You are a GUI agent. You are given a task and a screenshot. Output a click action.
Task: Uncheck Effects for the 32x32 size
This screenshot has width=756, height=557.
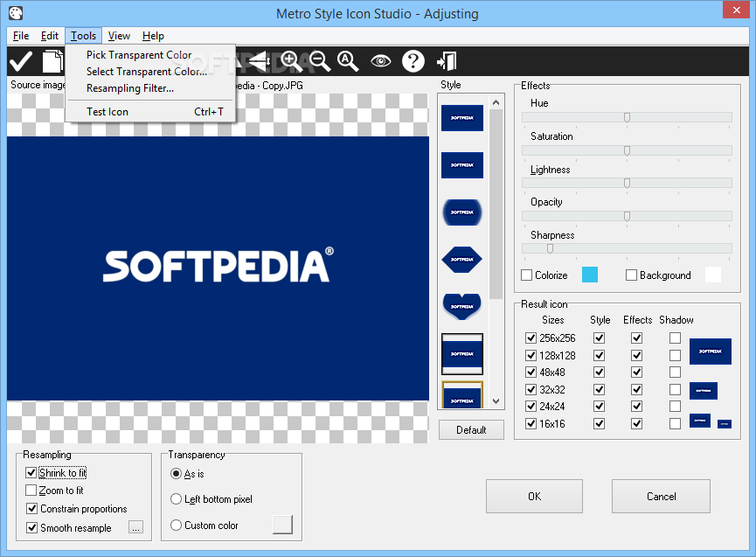(x=637, y=389)
